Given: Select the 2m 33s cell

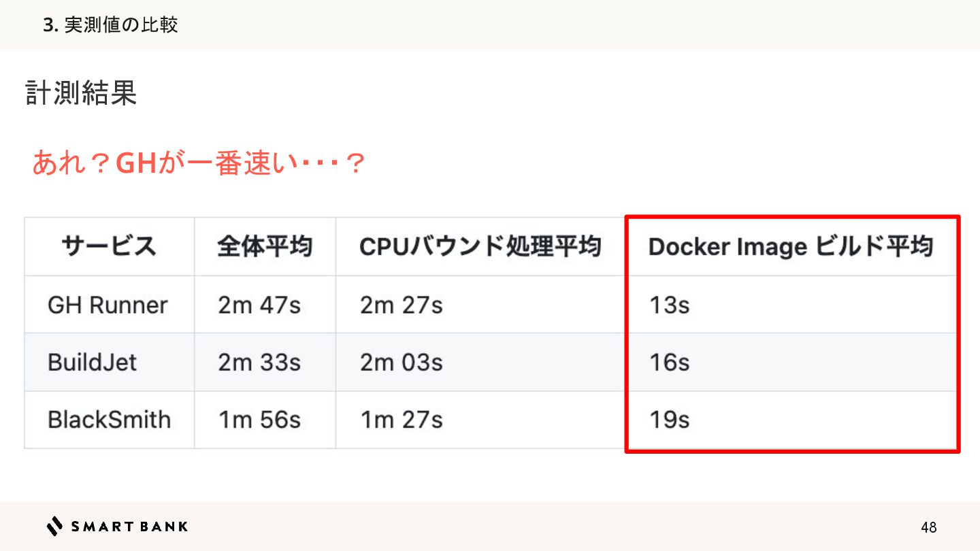Looking at the screenshot, I should pos(259,362).
